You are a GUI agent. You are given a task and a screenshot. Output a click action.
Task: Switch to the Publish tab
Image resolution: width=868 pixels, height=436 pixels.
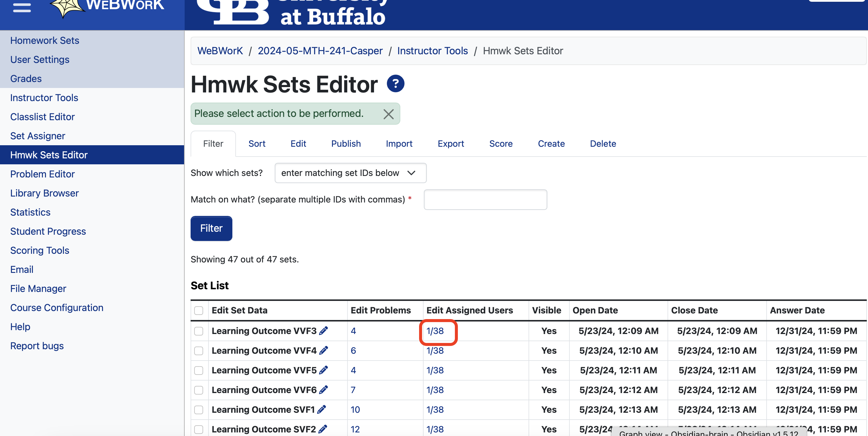click(346, 143)
